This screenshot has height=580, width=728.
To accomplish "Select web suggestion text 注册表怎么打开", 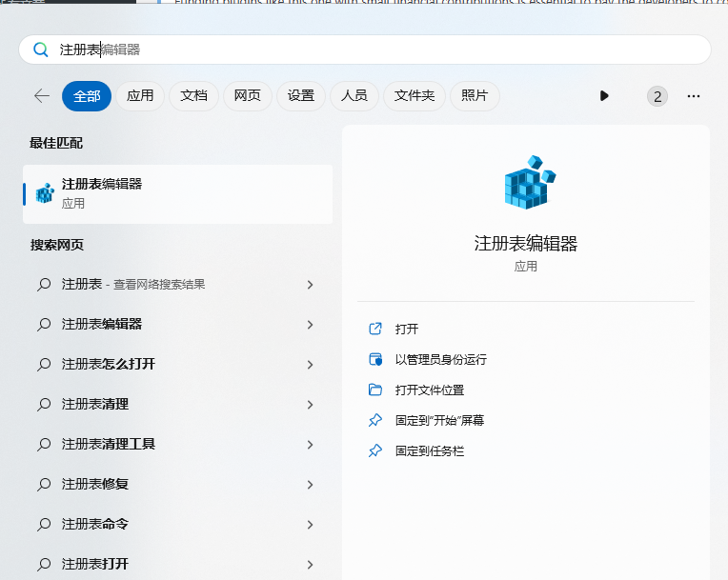I will tap(109, 364).
